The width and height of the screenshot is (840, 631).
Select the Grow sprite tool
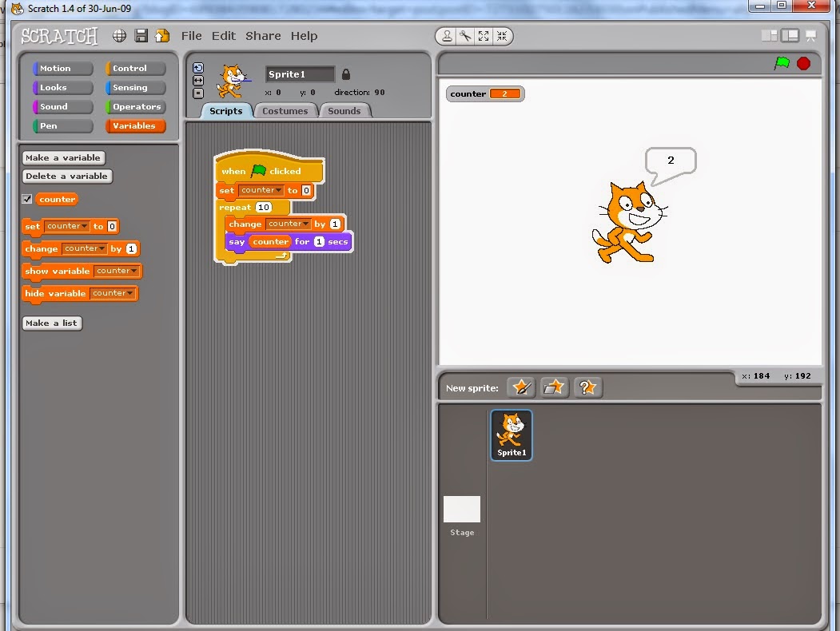484,36
